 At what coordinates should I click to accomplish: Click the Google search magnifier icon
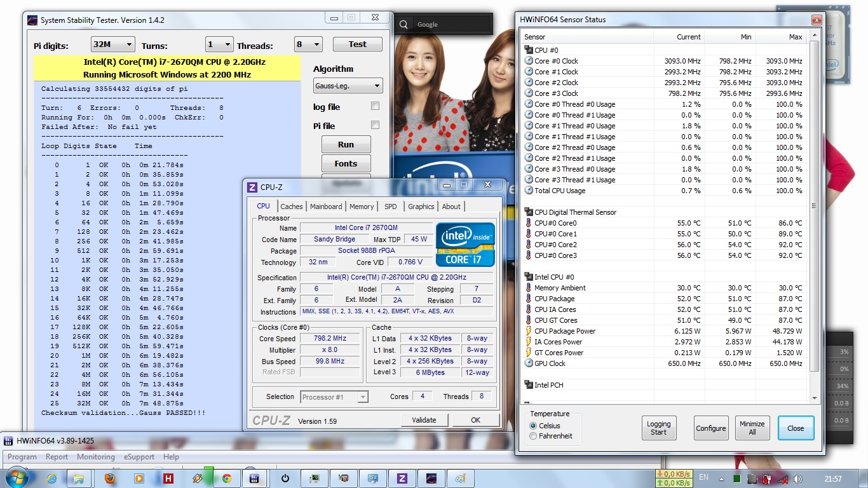pos(403,25)
